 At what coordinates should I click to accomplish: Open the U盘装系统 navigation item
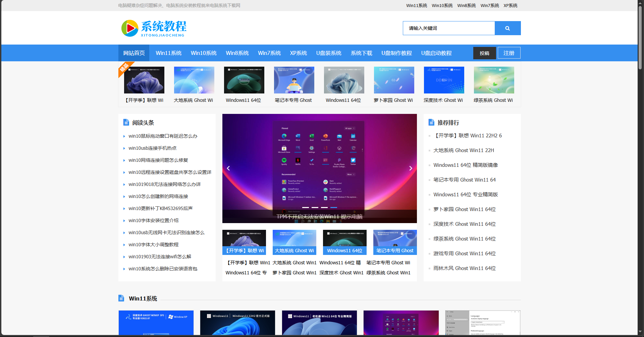point(328,53)
